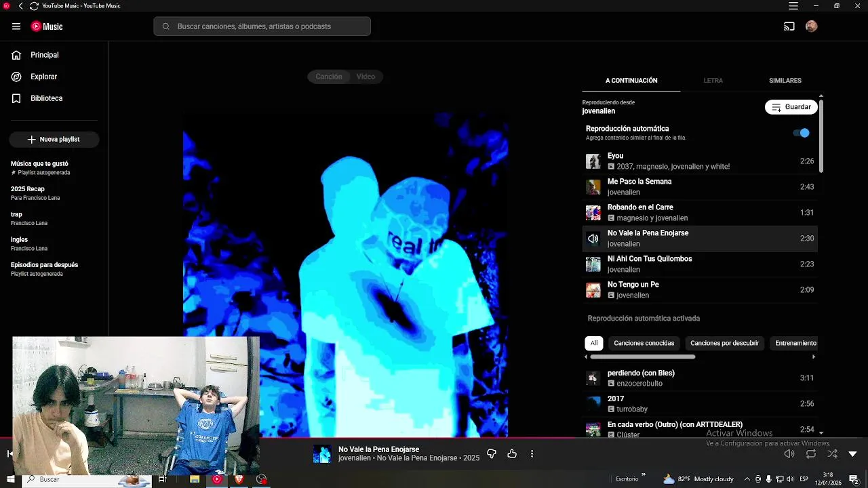Click the speaker icon on the playing queue row
868x488 pixels.
point(593,239)
